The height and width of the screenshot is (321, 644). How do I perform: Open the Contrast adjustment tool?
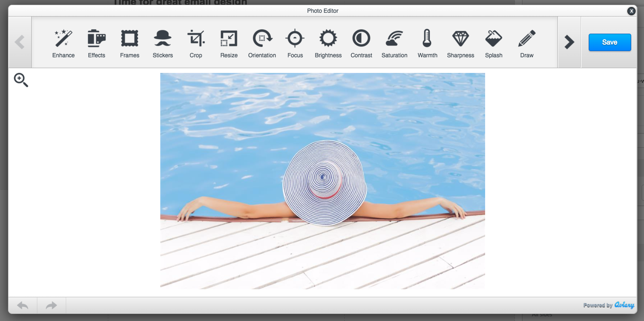click(361, 43)
